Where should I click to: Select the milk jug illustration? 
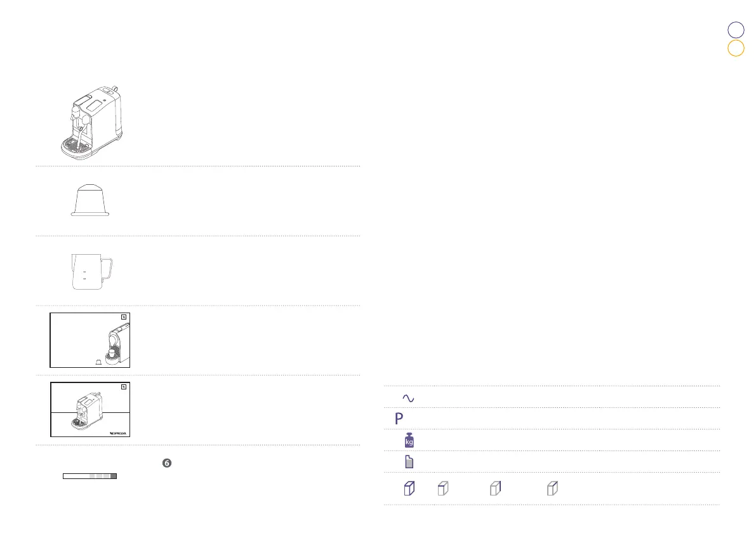click(x=91, y=272)
